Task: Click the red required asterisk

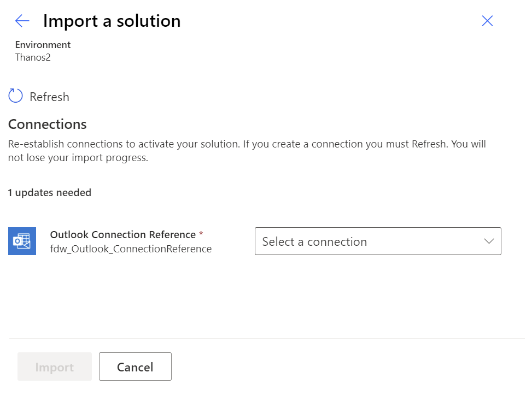Action: 201,234
